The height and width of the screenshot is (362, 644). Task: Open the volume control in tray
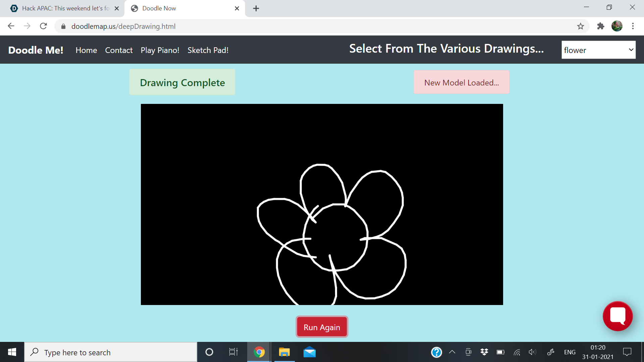tap(532, 352)
